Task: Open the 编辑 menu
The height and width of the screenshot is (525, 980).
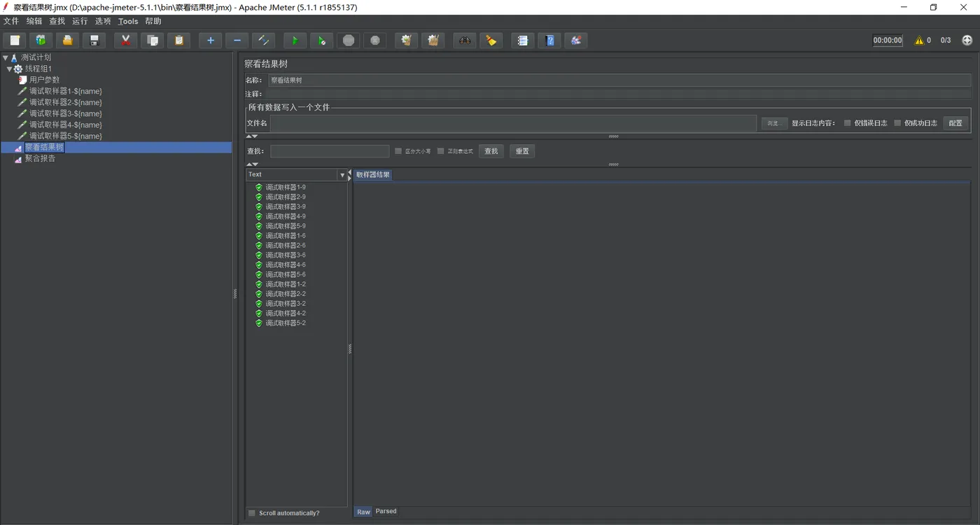Action: coord(34,21)
